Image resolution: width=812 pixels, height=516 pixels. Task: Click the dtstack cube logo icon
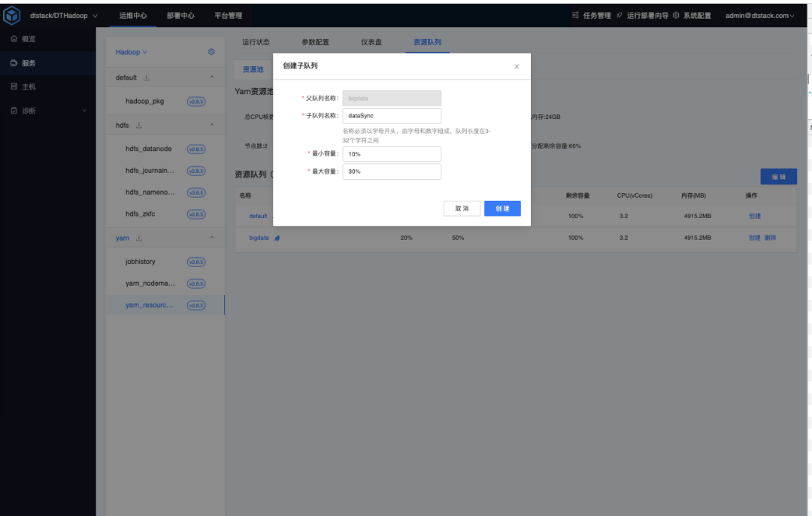point(11,15)
